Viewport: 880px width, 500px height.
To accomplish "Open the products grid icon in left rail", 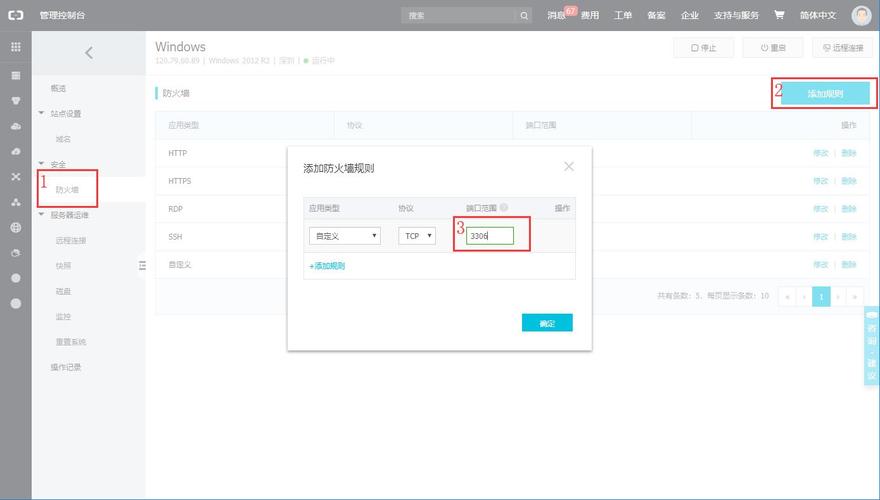I will (16, 47).
